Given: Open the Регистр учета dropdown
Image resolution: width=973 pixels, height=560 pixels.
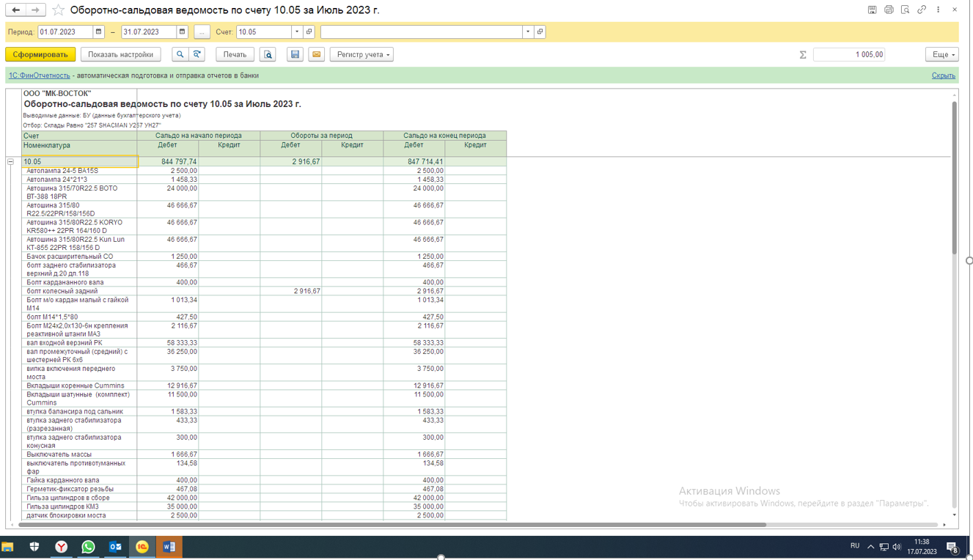Looking at the screenshot, I should pos(361,54).
